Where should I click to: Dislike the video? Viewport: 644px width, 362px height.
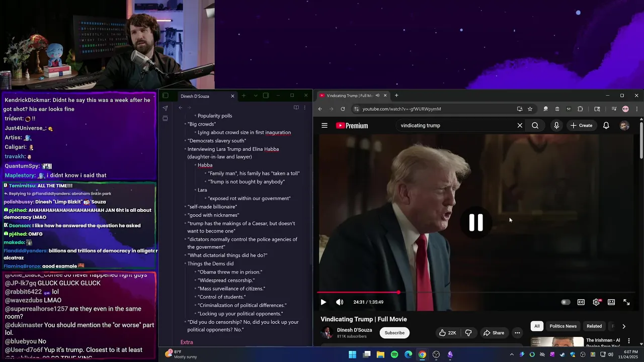pyautogui.click(x=468, y=333)
